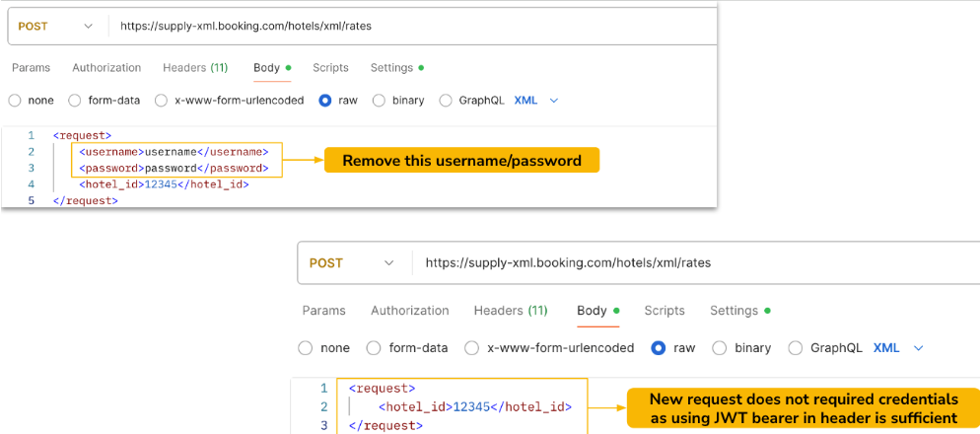Switch to the Params tab in the upper request
The width and height of the screenshot is (980, 434).
click(x=31, y=68)
